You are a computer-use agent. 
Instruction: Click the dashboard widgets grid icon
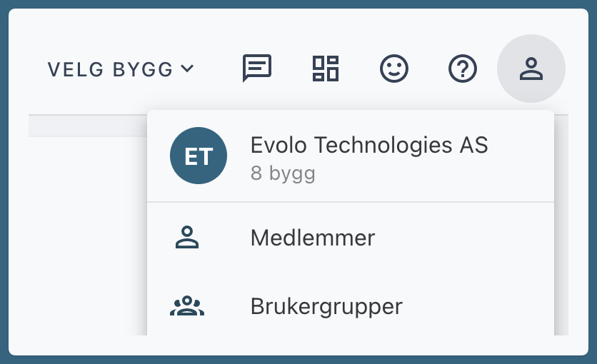tap(326, 69)
